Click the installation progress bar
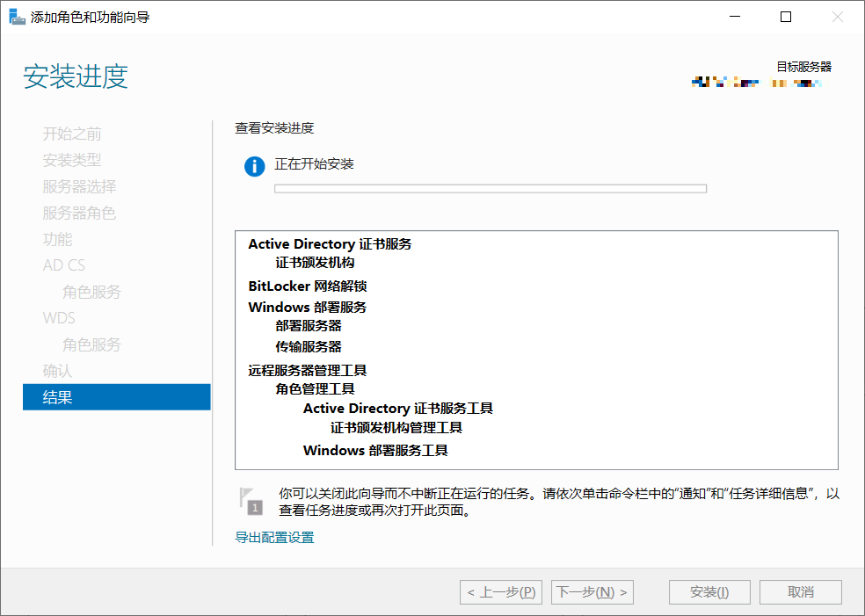 pos(491,188)
